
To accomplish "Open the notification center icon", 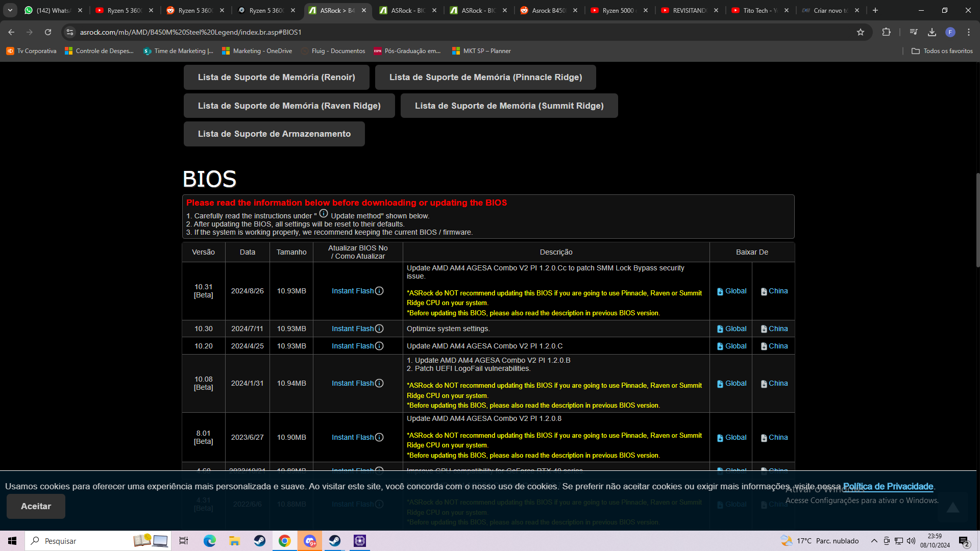I will 964,541.
